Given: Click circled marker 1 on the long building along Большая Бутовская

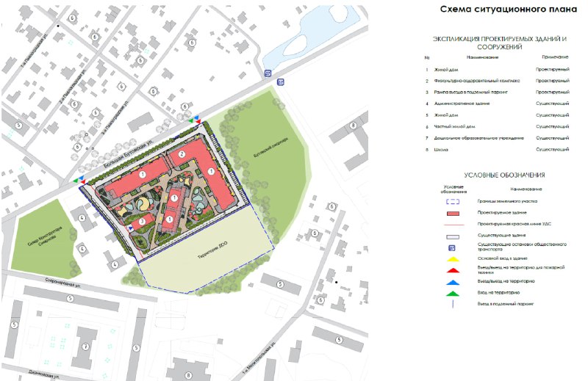Looking at the screenshot, I should tap(143, 174).
